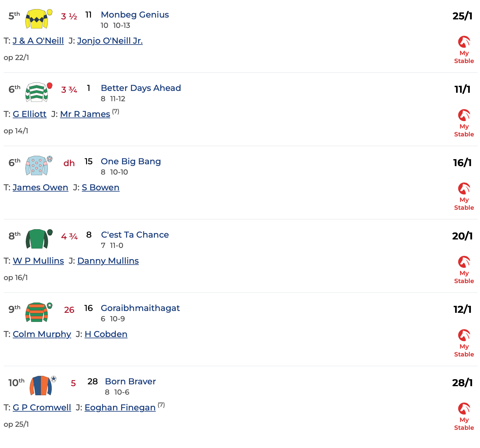Screen dimensions: 480x448
Task: Click Monbeg Genius yellow jockey silks
Action: click(x=37, y=19)
